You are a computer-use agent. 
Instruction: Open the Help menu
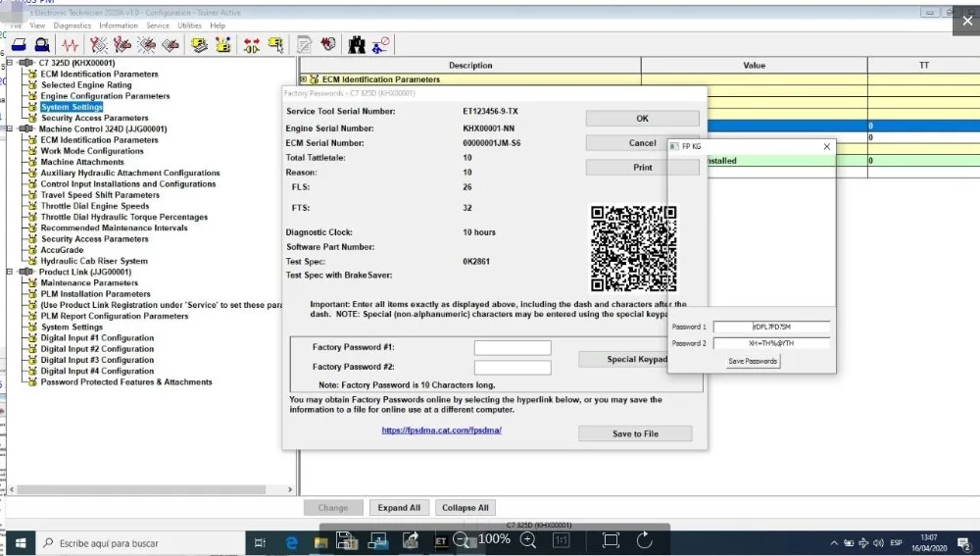point(218,25)
